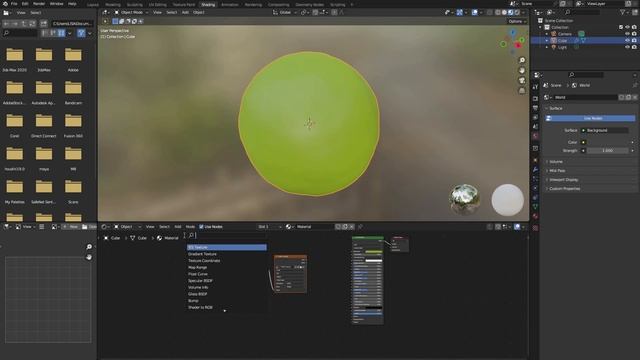Screen dimensions: 640x360
Task: Click the file browser back arrow
Action: point(7,24)
